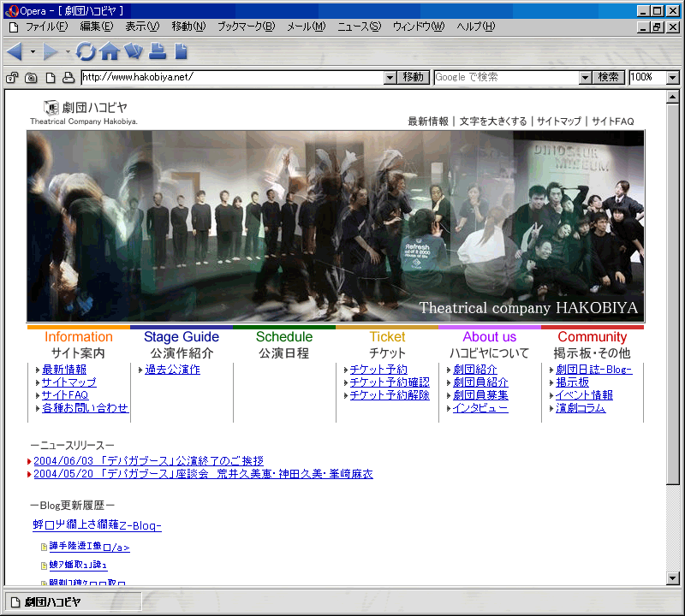Open 劇団日誌-Blog- link
This screenshot has height=616, width=685.
coord(594,370)
